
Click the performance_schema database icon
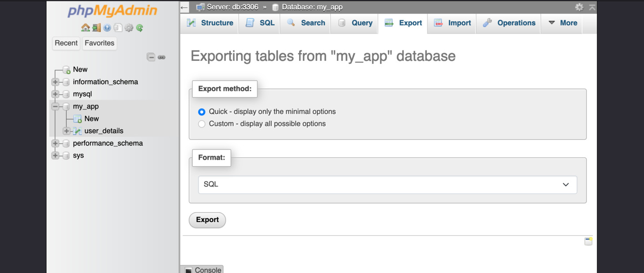(x=66, y=143)
